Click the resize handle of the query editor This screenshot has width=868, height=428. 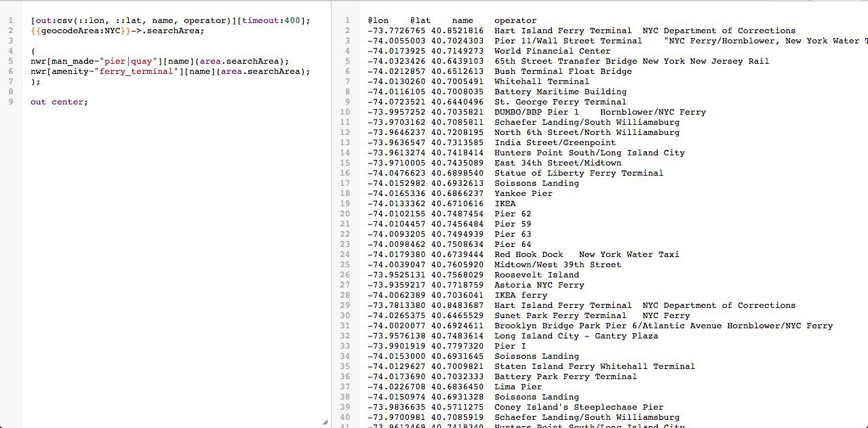[x=325, y=422]
